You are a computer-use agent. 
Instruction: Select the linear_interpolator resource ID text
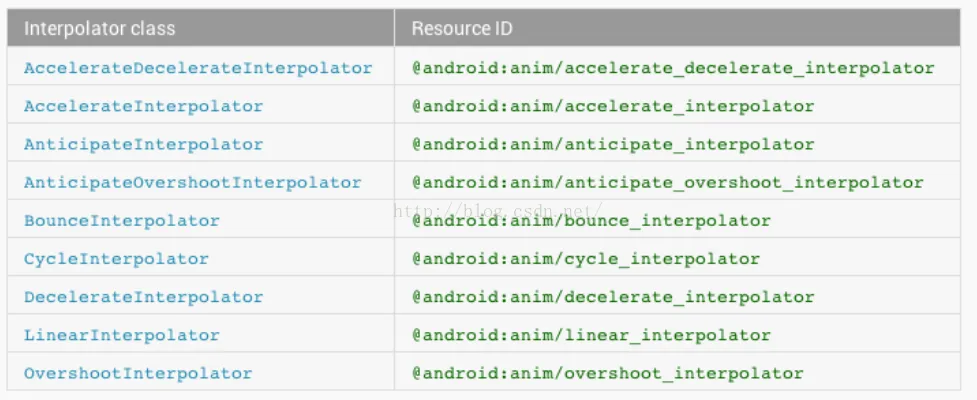pyautogui.click(x=591, y=335)
